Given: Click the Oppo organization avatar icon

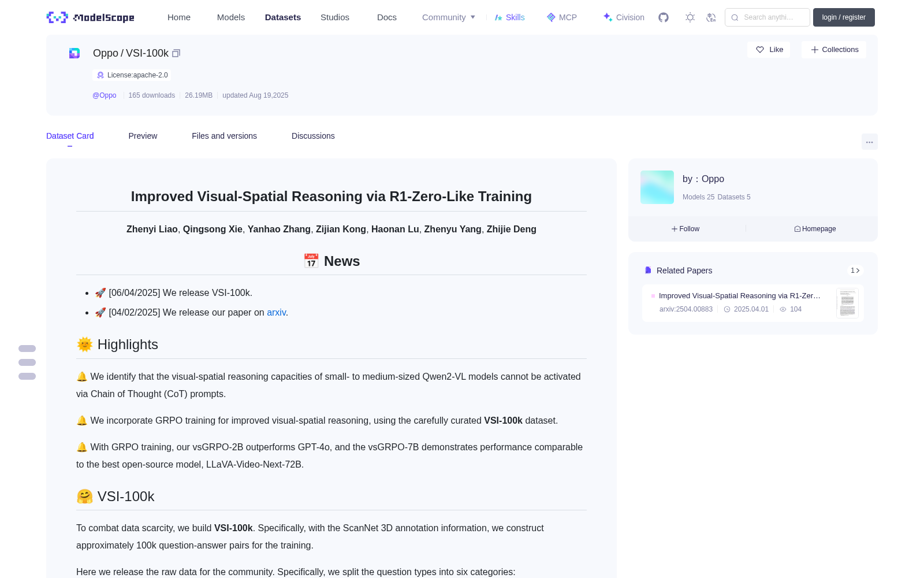Looking at the screenshot, I should click(x=74, y=53).
